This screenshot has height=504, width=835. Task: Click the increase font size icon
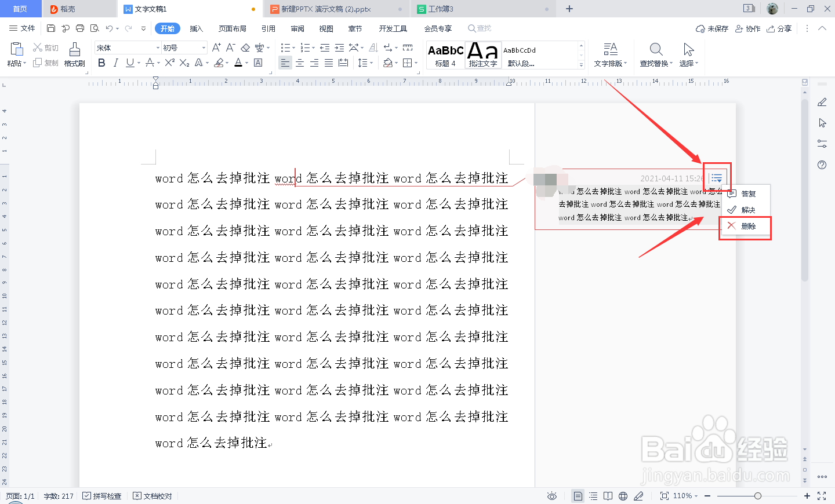[x=216, y=47]
